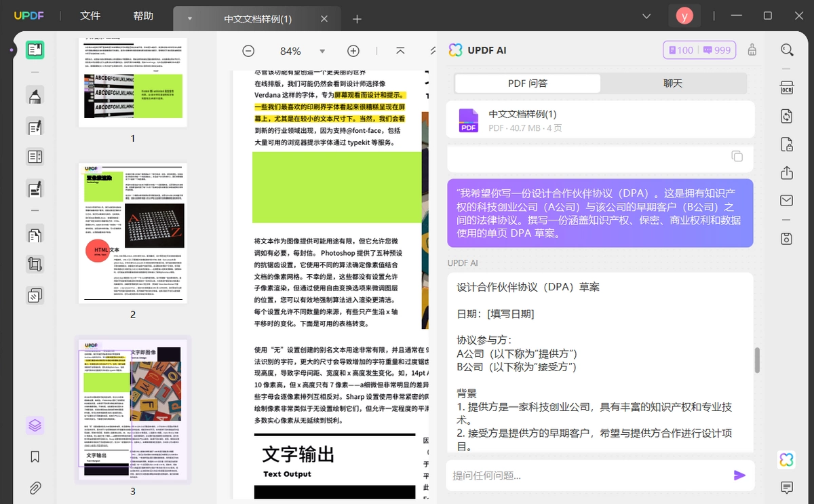The image size is (814, 504).
Task: Click the Share file icon
Action: 787,172
